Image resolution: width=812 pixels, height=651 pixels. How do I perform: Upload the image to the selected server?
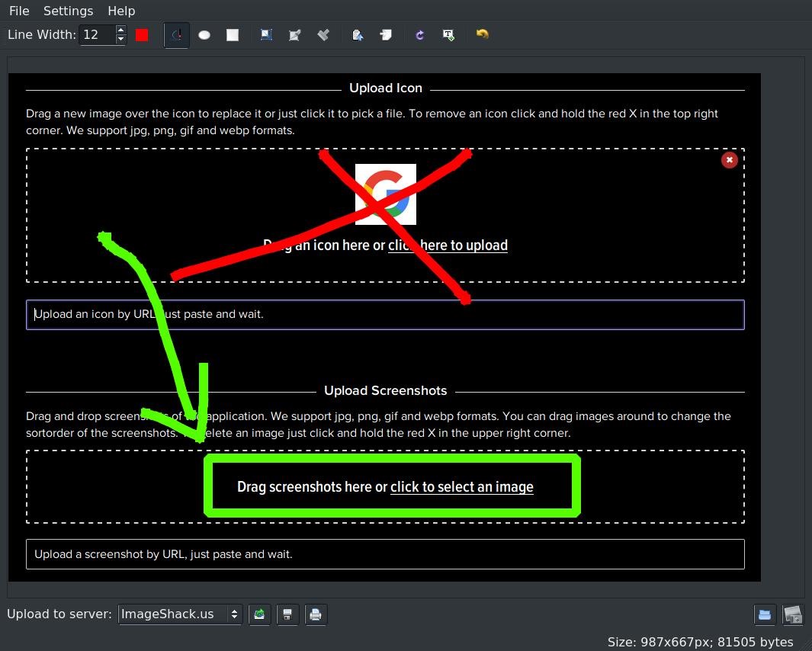[x=259, y=614]
